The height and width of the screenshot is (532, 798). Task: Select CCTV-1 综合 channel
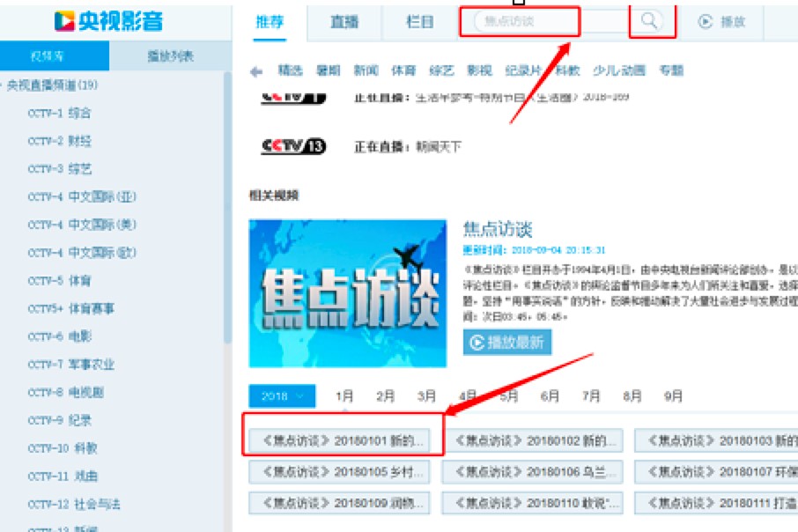[x=59, y=113]
